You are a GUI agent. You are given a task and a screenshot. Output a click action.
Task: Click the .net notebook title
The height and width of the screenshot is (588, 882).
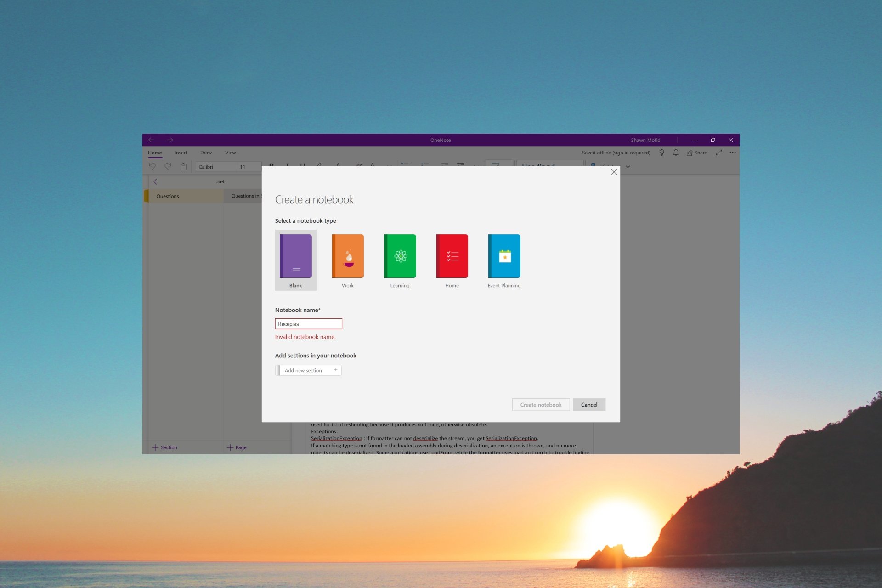click(x=220, y=181)
